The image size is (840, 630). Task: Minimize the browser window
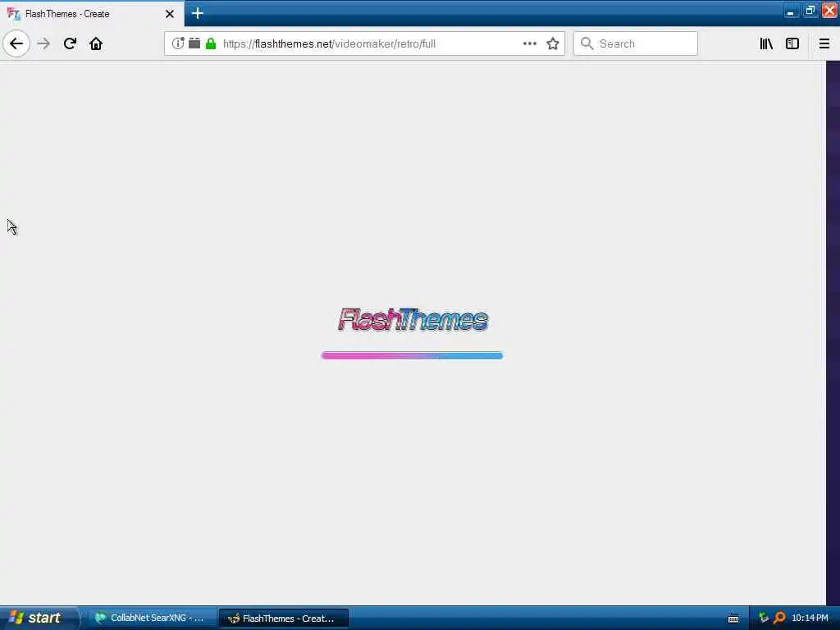click(791, 11)
